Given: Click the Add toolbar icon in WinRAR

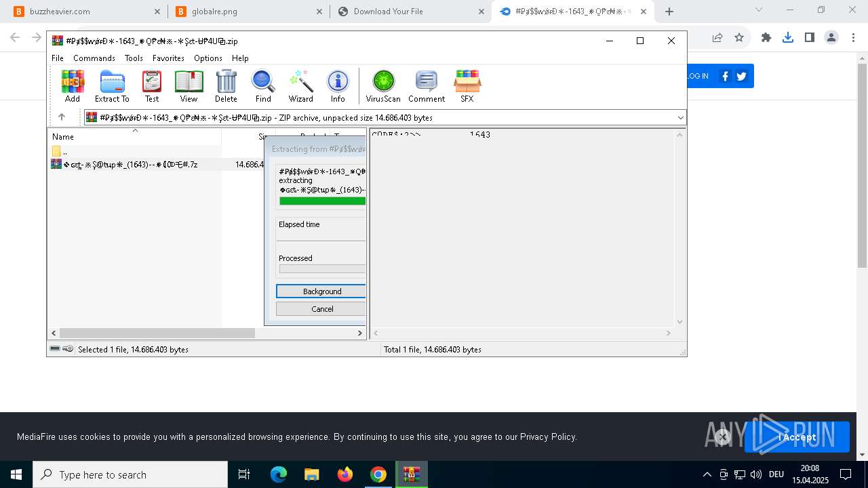Looking at the screenshot, I should coord(73,86).
